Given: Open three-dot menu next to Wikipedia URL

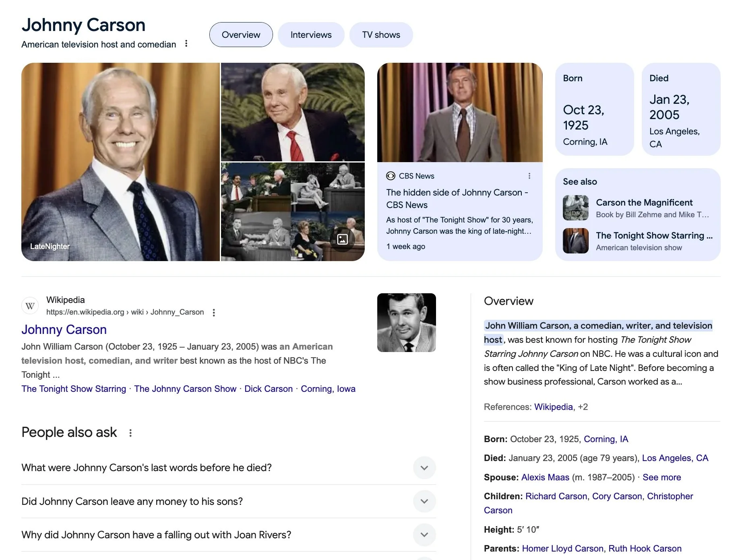Looking at the screenshot, I should (x=214, y=313).
